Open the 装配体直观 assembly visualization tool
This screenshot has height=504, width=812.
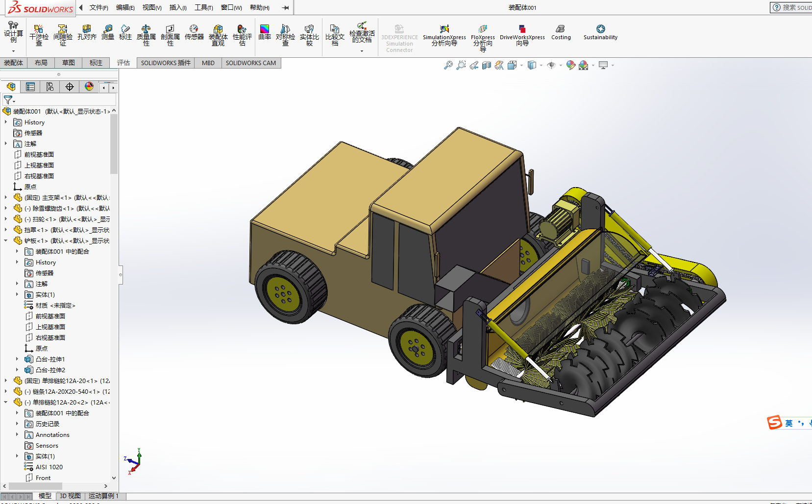click(218, 35)
